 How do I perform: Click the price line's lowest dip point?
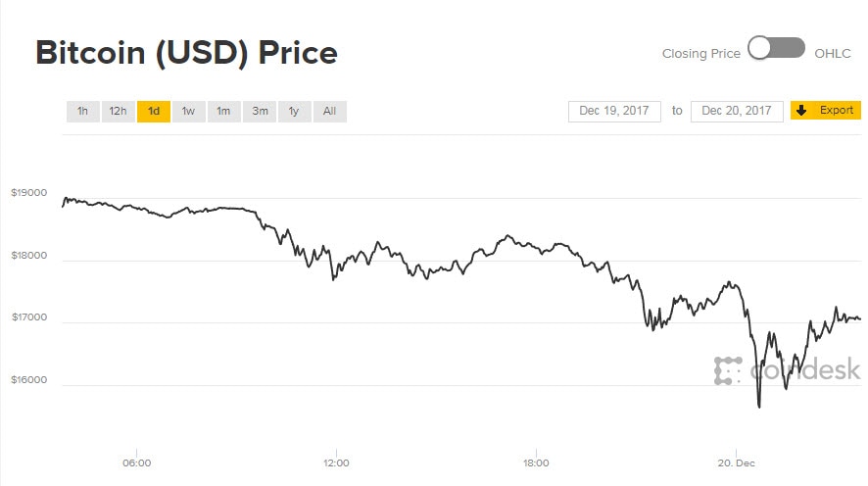(x=758, y=407)
